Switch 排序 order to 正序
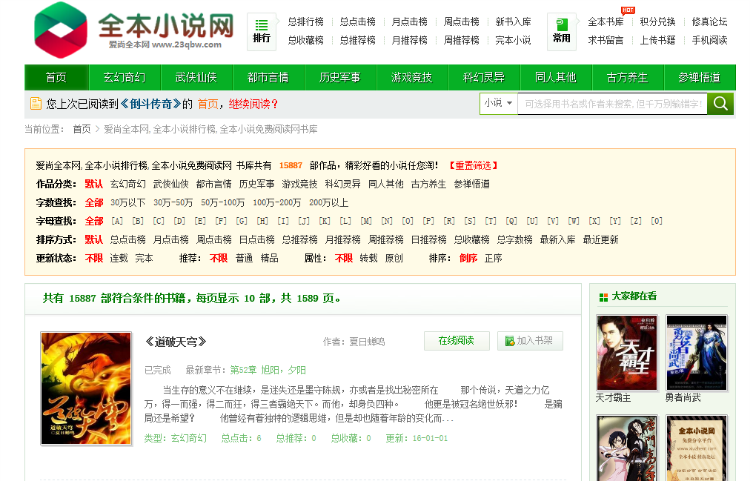Viewport: 750px width, 481px height. tap(493, 258)
